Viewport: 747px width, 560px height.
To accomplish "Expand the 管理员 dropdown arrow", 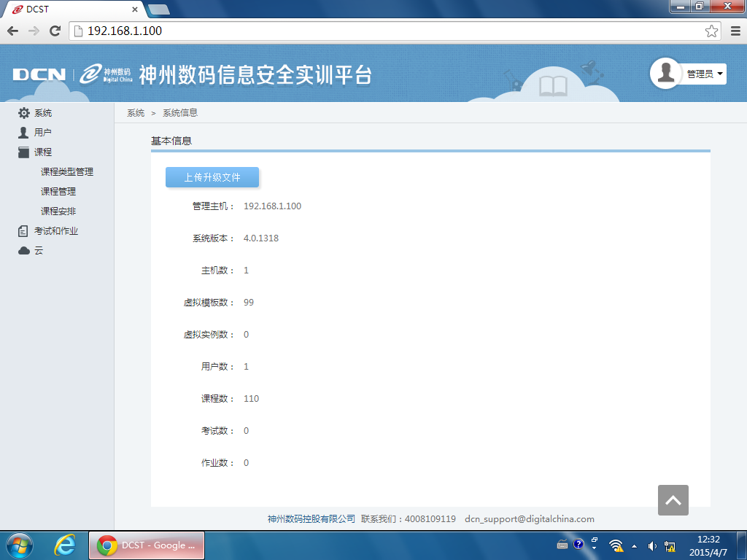I will tap(720, 74).
